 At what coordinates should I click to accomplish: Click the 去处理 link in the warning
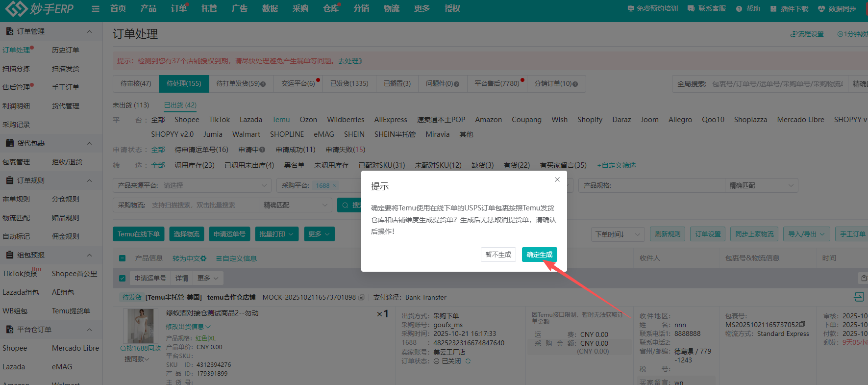[350, 61]
